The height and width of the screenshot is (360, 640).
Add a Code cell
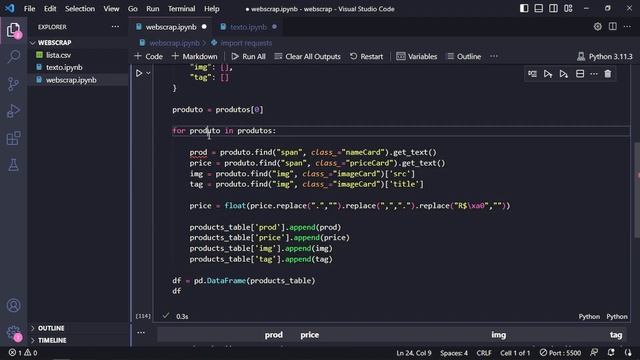(149, 56)
